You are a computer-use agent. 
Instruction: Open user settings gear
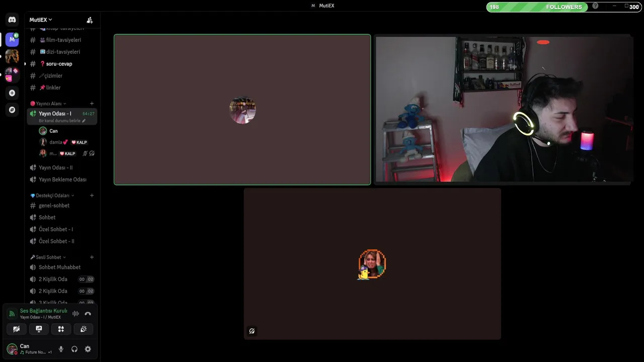pos(88,349)
